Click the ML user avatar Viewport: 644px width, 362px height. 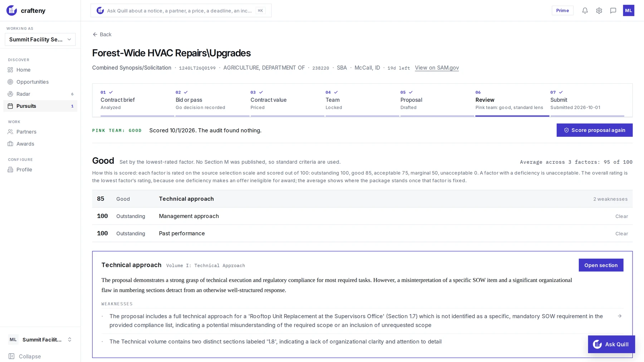pyautogui.click(x=629, y=10)
